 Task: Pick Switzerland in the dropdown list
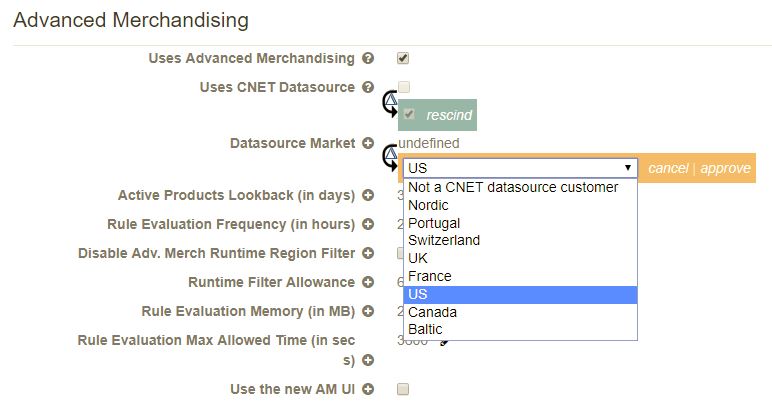[x=520, y=240]
